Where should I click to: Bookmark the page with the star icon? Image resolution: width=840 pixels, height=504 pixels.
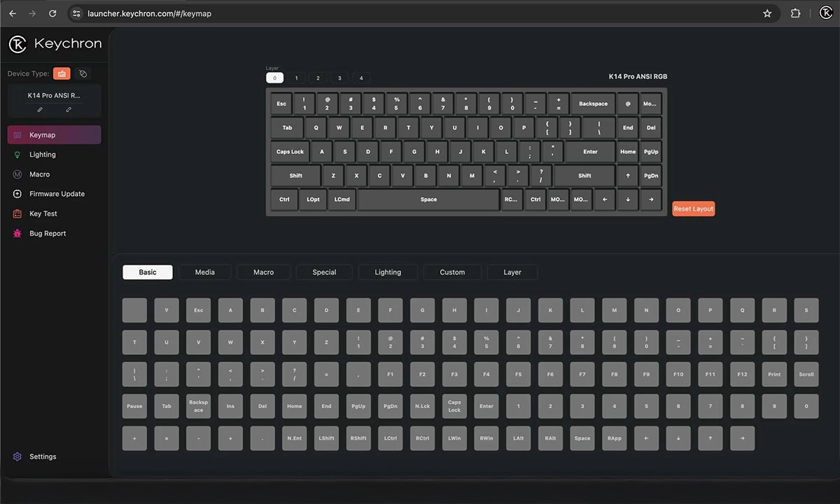[x=767, y=13]
